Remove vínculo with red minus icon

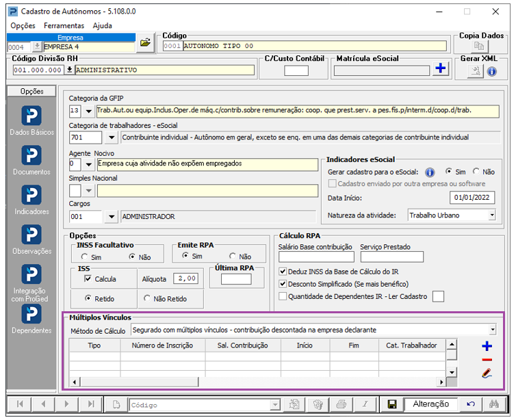pos(487,360)
